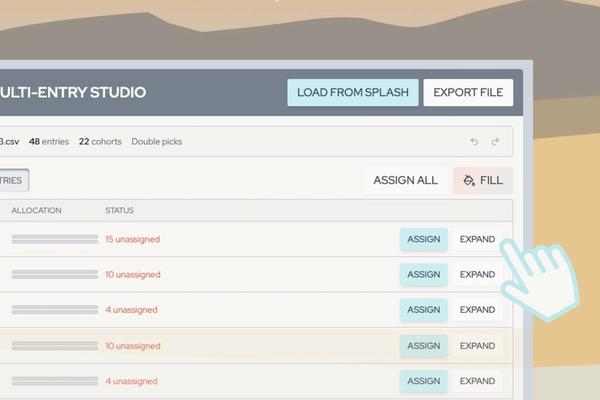Click the '22 cohorts' label
This screenshot has height=400, width=600.
click(100, 142)
